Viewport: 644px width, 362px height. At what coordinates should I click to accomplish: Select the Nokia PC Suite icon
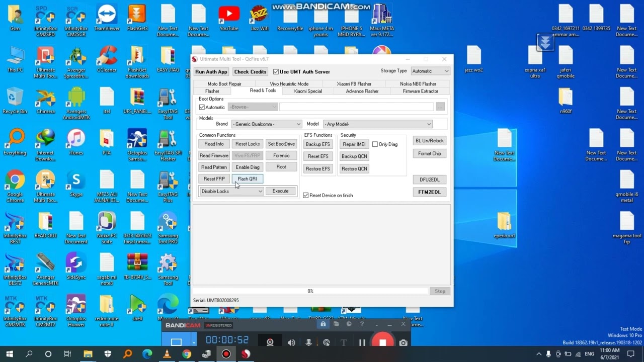(x=107, y=228)
